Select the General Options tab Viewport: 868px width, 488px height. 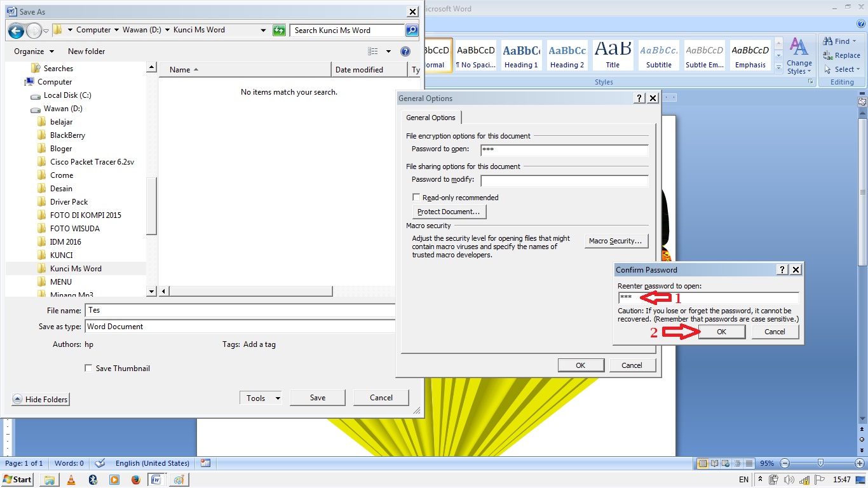pyautogui.click(x=431, y=117)
